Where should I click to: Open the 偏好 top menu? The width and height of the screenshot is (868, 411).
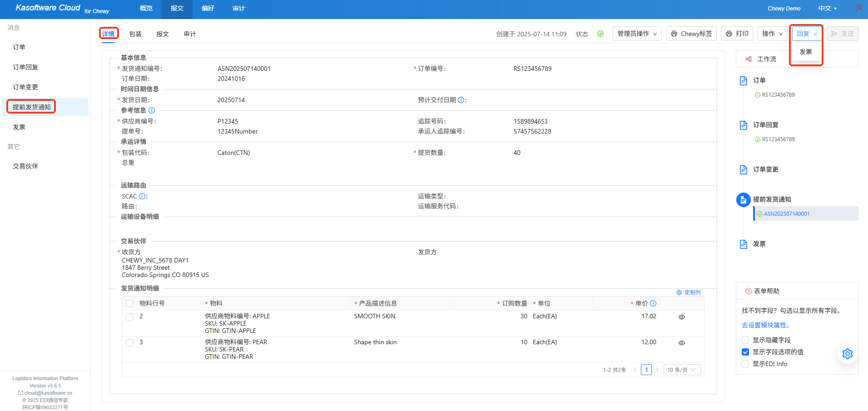tap(208, 8)
